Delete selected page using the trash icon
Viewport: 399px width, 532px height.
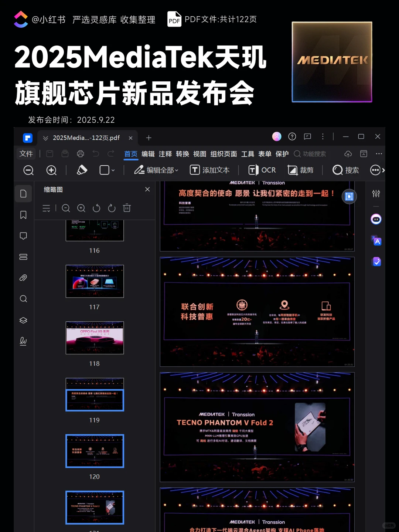[x=127, y=208]
